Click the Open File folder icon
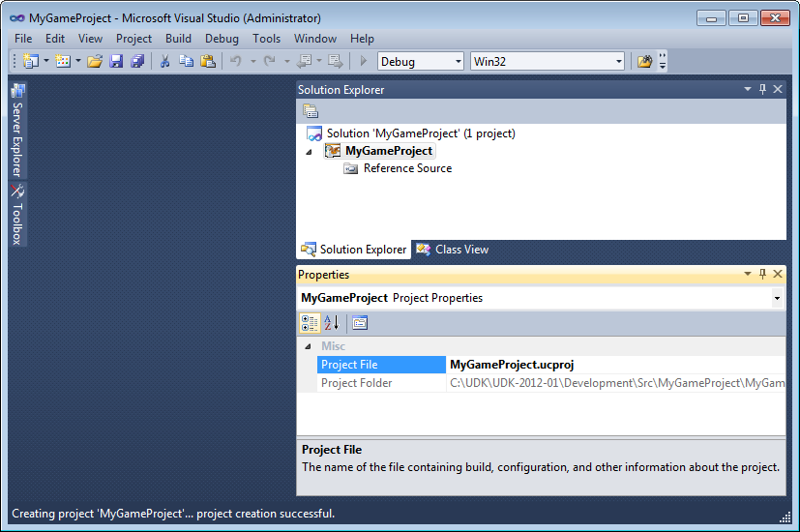The image size is (800, 532). tap(95, 61)
